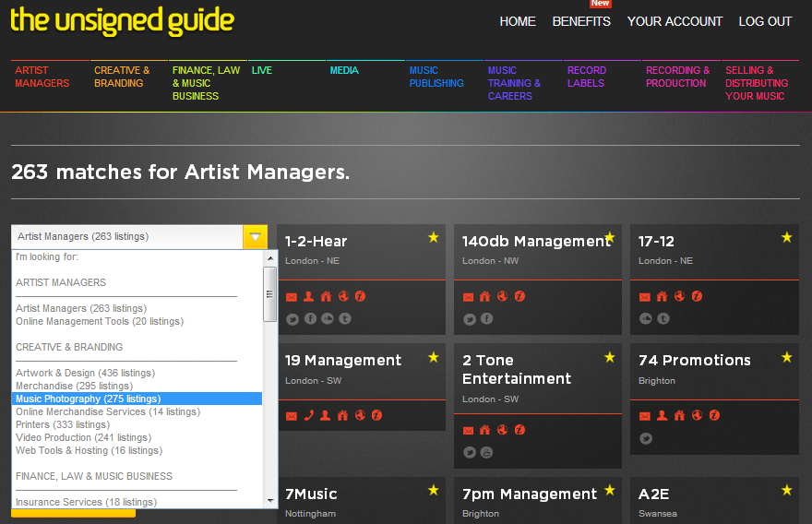The width and height of the screenshot is (812, 524).
Task: Toggle favourite star on 7Music
Action: click(434, 491)
